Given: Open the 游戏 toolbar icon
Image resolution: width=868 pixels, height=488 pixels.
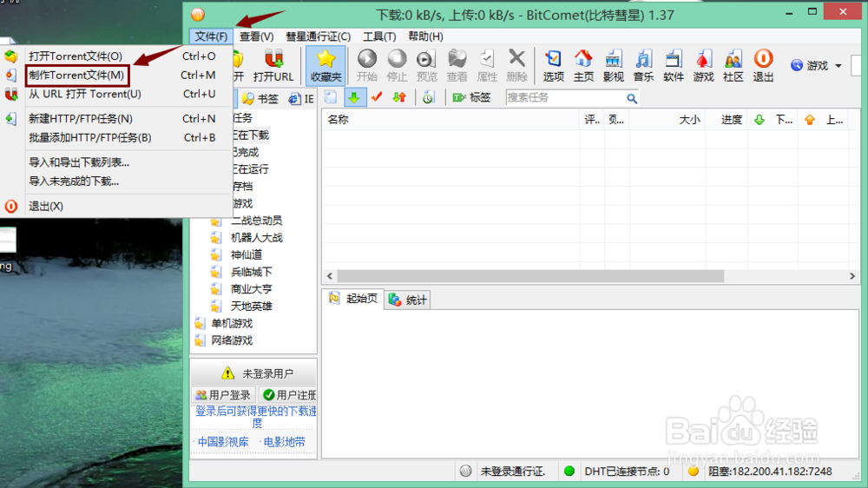Looking at the screenshot, I should pyautogui.click(x=703, y=65).
